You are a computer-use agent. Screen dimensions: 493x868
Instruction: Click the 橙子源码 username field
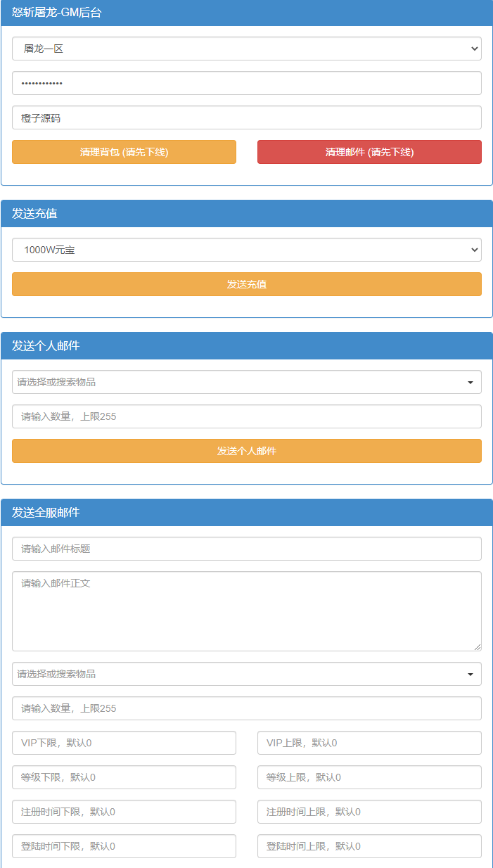pos(246,117)
